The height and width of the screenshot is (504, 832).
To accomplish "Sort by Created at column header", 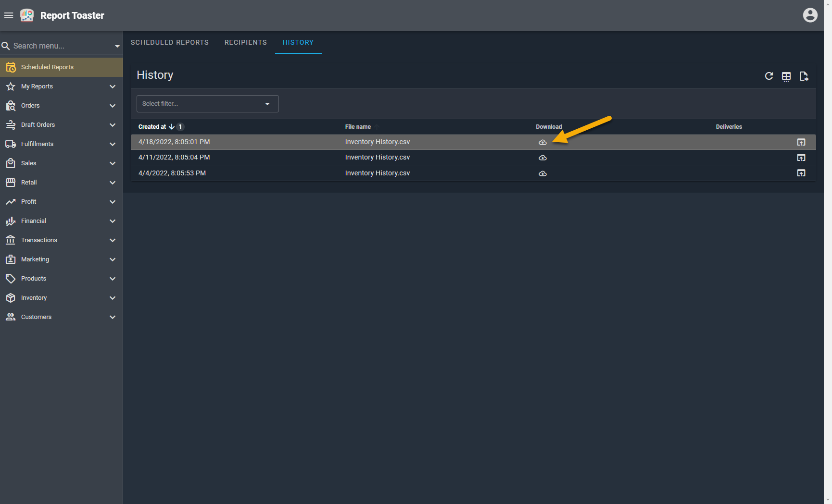I will coord(152,127).
